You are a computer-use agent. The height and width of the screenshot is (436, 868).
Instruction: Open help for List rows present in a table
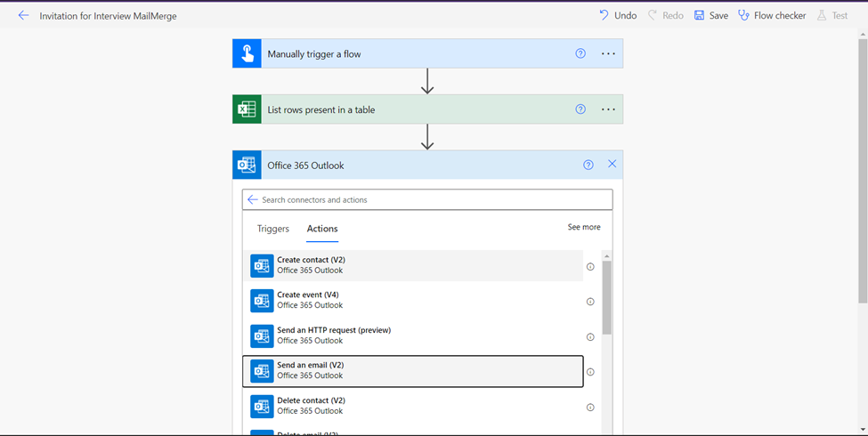(x=580, y=109)
